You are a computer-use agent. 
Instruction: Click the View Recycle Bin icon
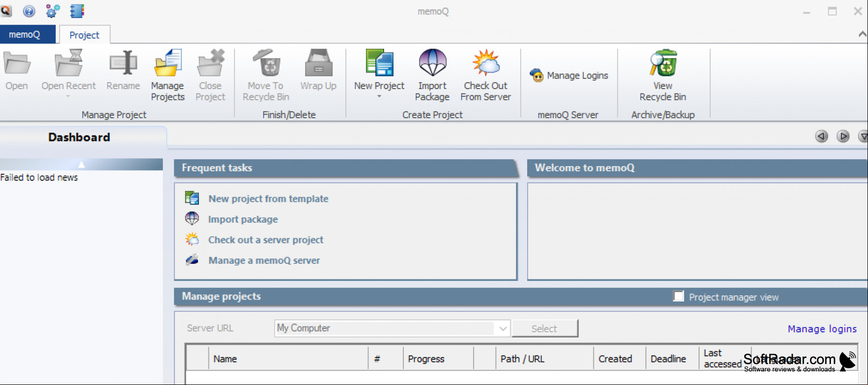(x=663, y=64)
